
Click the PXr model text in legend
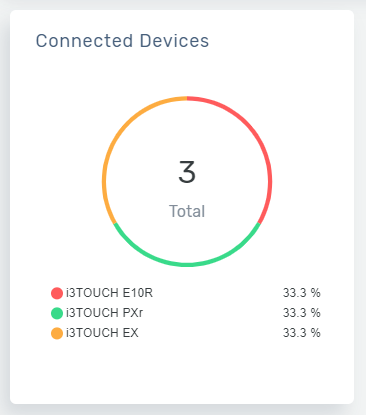click(133, 313)
